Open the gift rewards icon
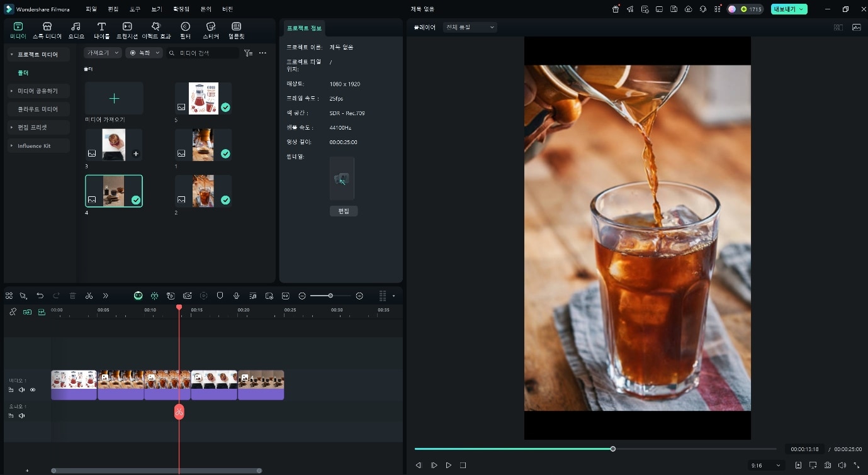868x475 pixels. tap(616, 9)
